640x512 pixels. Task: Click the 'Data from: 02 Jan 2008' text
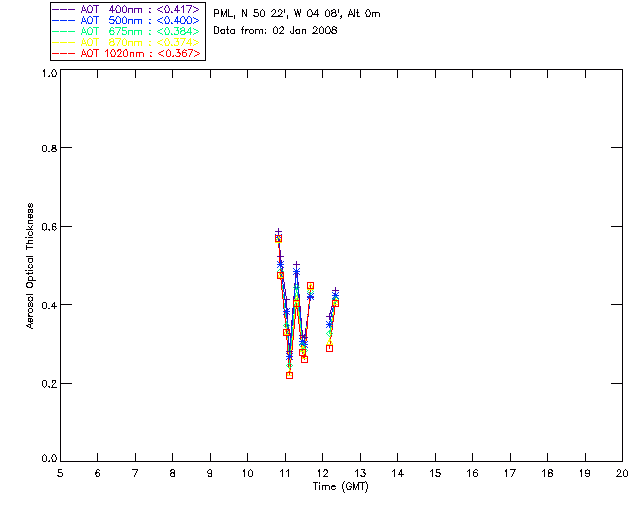[x=276, y=31]
